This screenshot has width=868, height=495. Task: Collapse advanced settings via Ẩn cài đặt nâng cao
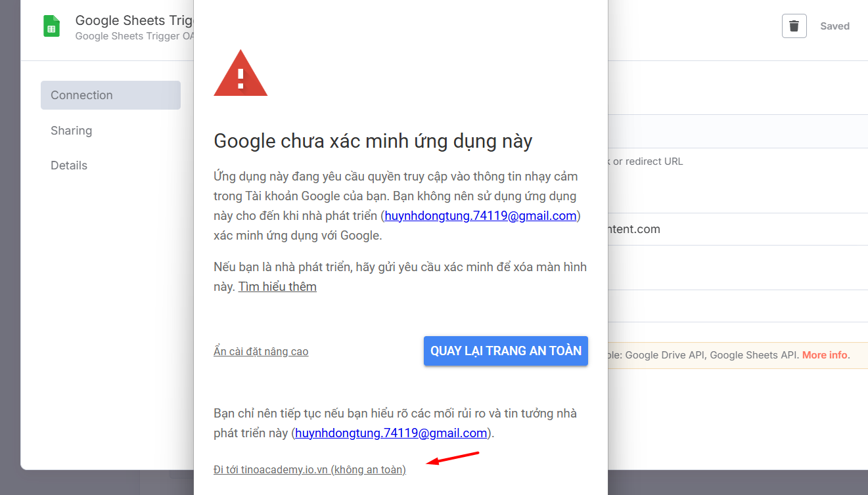(261, 351)
